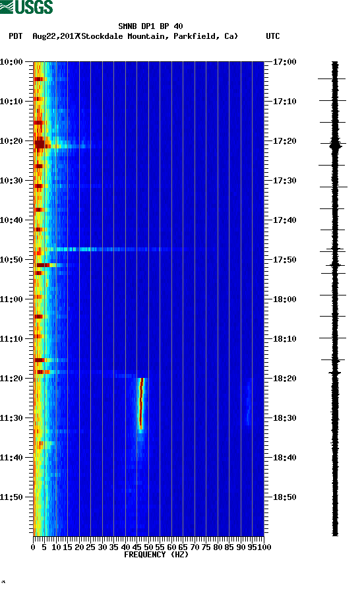Click the '18:40' UTC time label
Viewport: 364px width, 589px height.
point(284,458)
